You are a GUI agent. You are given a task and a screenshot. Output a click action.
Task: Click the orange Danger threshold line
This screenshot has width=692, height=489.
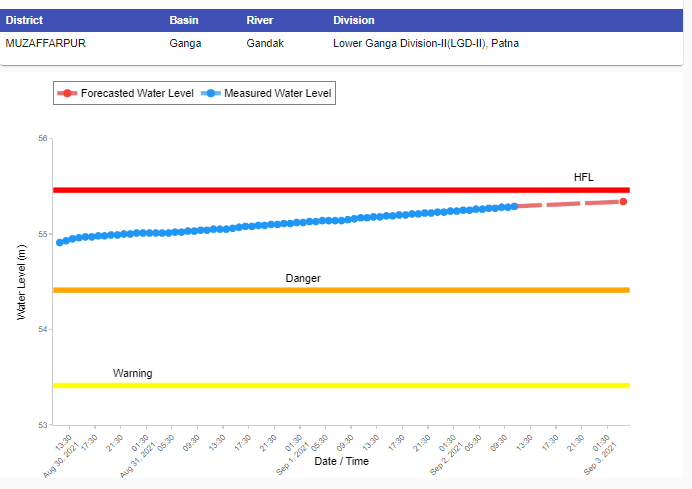click(x=341, y=290)
